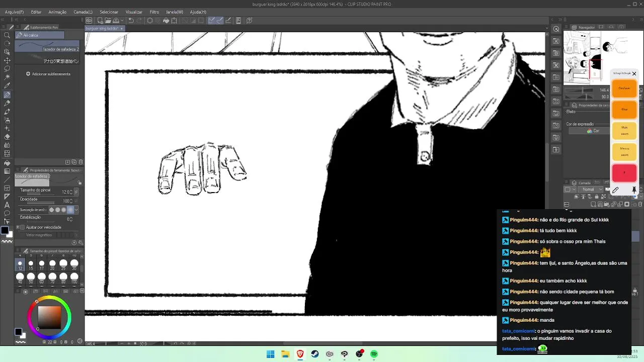Open the Editar menu

point(36,12)
